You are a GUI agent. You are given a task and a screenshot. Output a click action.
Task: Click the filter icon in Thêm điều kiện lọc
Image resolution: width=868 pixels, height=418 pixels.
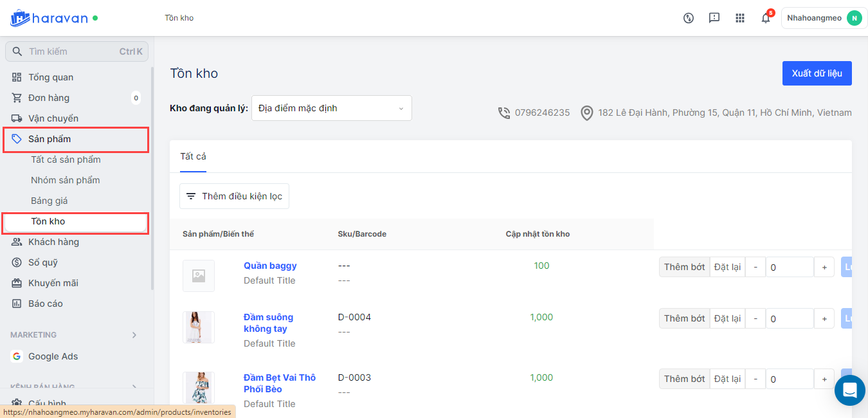pyautogui.click(x=191, y=196)
